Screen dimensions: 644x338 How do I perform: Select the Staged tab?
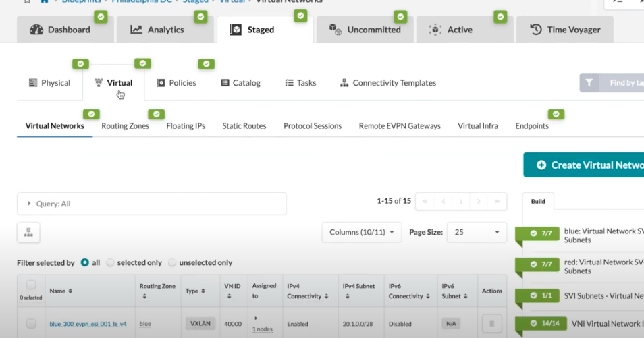(x=265, y=30)
